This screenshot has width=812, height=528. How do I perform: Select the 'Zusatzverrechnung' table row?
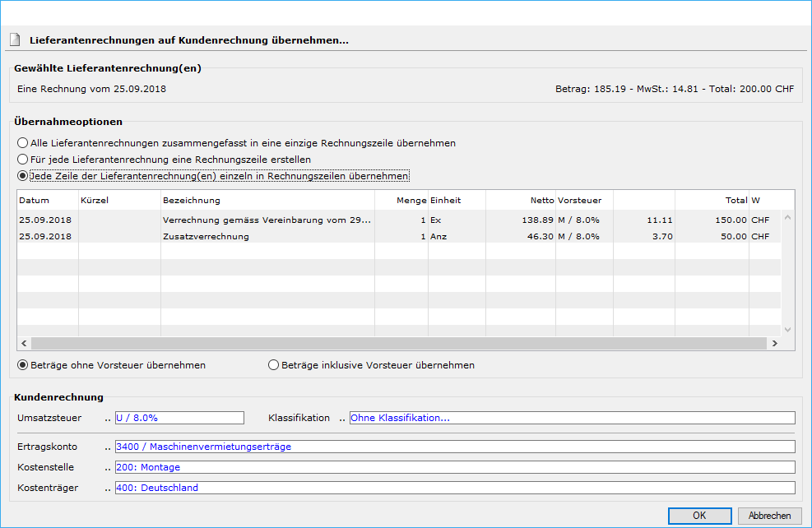[x=206, y=236]
